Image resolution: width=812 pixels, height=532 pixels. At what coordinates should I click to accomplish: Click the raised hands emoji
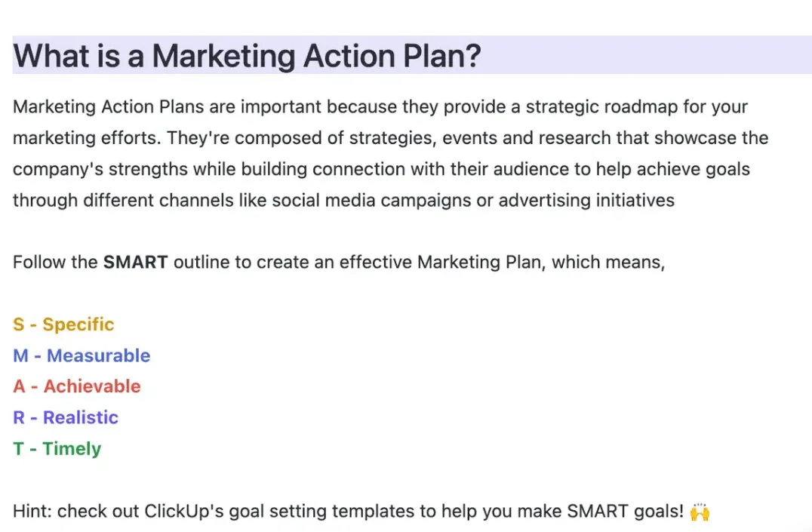pyautogui.click(x=700, y=512)
